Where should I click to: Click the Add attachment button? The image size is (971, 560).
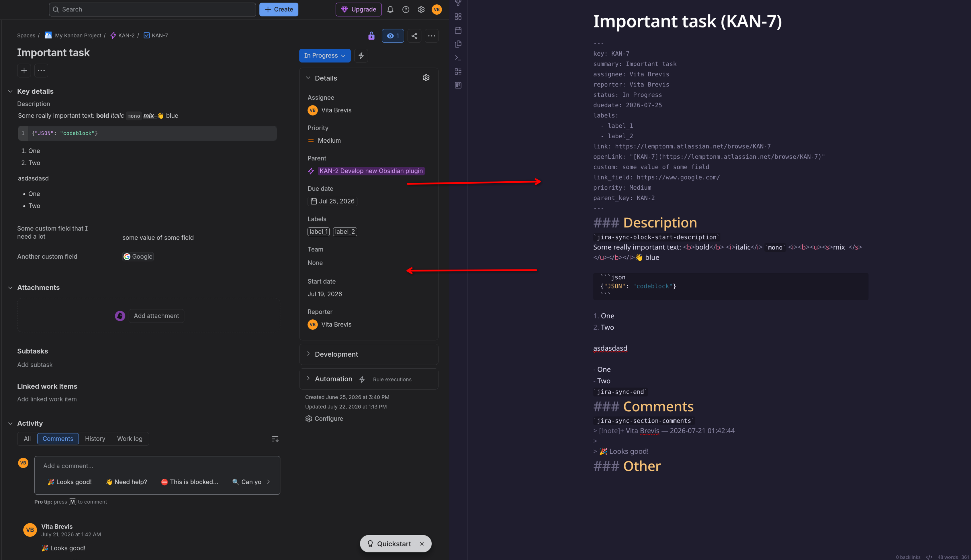point(156,316)
